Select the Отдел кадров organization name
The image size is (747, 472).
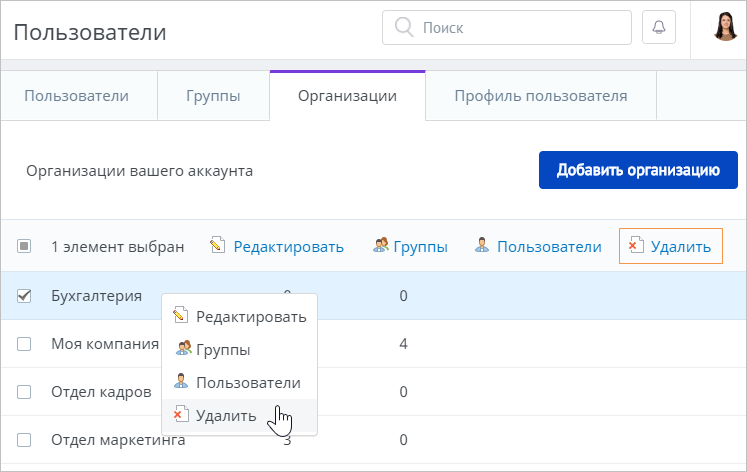tap(101, 392)
